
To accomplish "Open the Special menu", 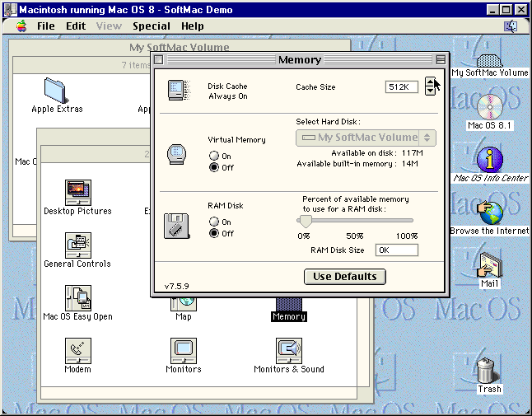I will (152, 26).
